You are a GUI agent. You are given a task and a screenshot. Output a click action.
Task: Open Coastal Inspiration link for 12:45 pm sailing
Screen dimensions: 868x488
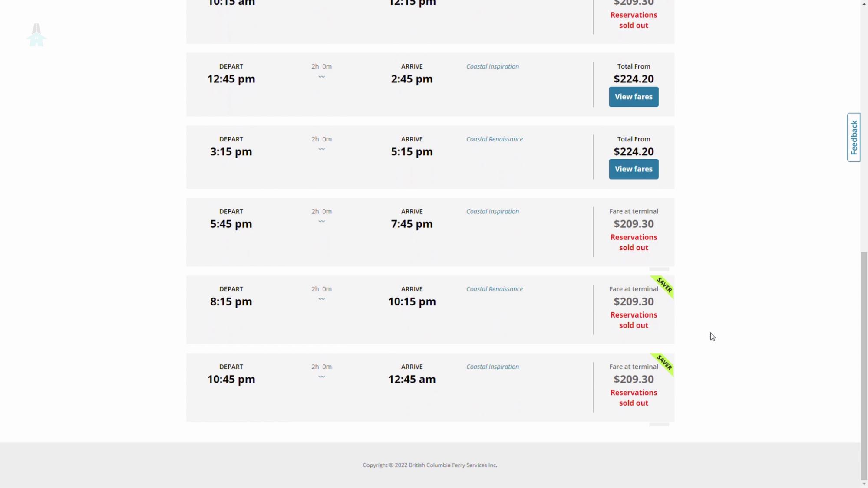pos(492,66)
